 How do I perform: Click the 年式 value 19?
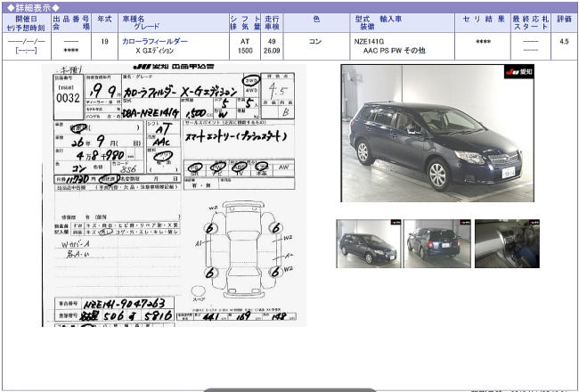tap(104, 42)
